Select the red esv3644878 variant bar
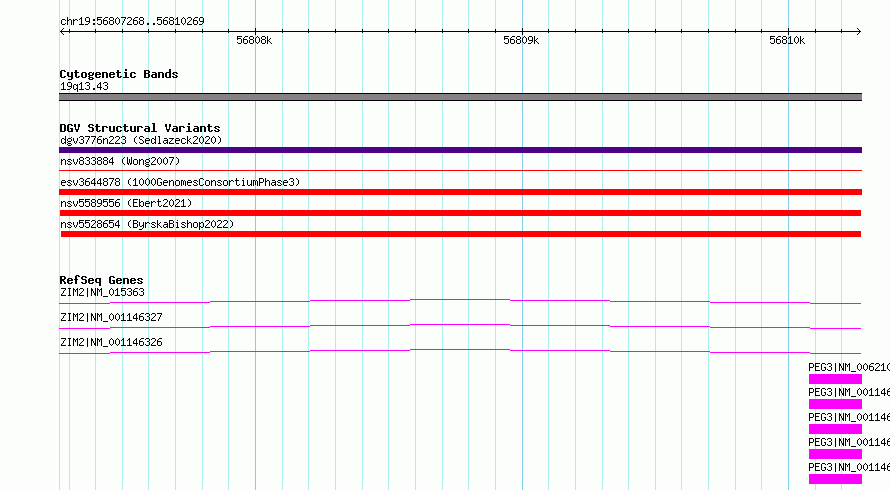 (460, 192)
